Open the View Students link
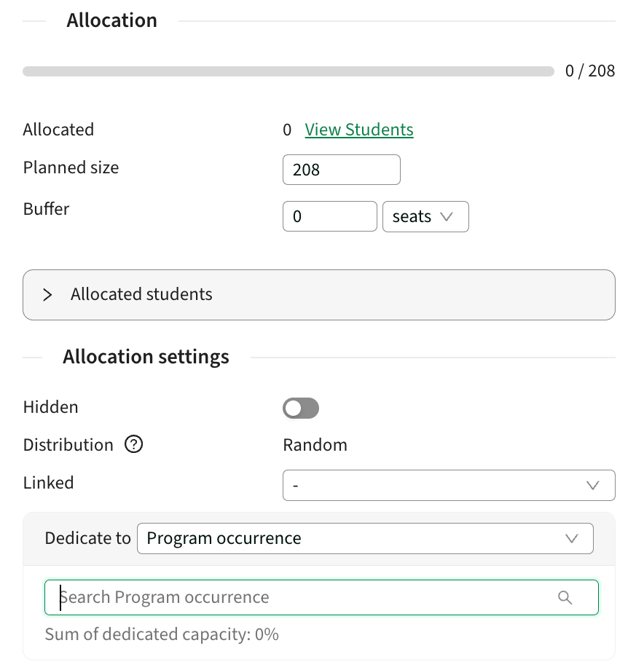The height and width of the screenshot is (667, 644). pyautogui.click(x=359, y=130)
